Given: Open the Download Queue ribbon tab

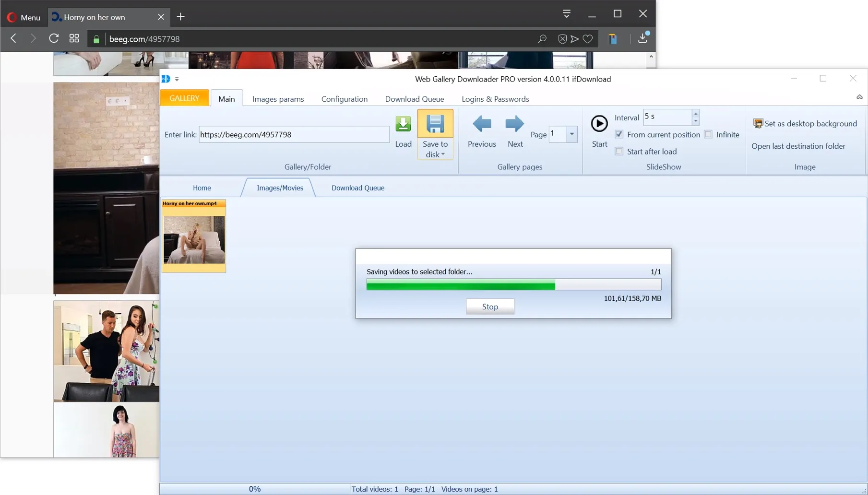Looking at the screenshot, I should pos(414,99).
